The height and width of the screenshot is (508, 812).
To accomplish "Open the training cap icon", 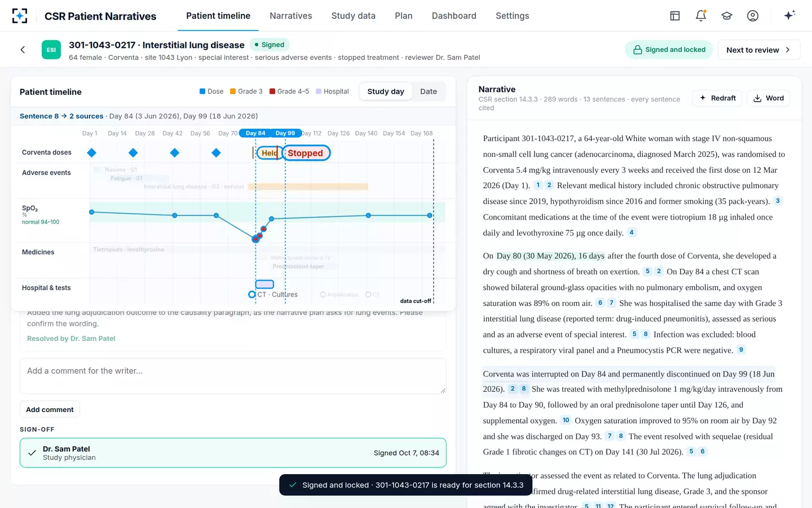I will point(727,16).
